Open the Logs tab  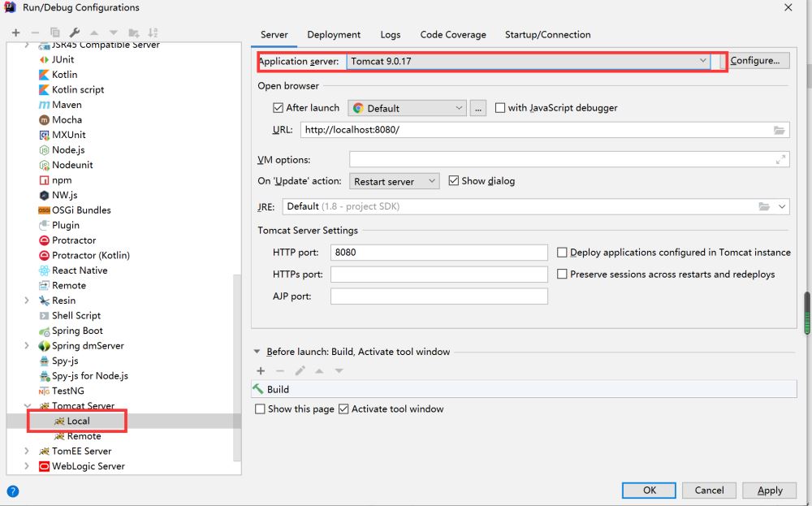click(390, 35)
